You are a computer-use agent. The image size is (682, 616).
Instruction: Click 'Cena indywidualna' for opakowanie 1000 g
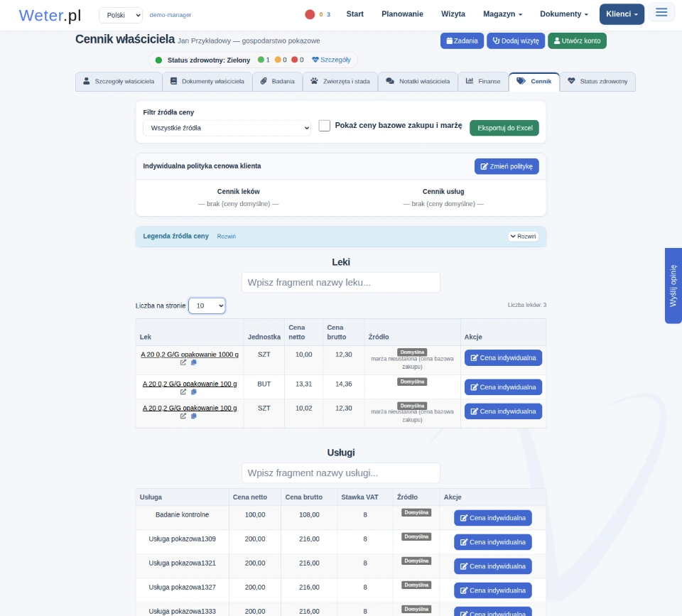pos(503,357)
